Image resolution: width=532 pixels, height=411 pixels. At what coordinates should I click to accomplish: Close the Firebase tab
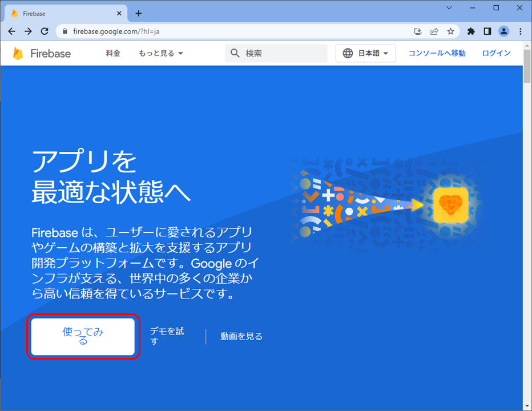(x=119, y=13)
